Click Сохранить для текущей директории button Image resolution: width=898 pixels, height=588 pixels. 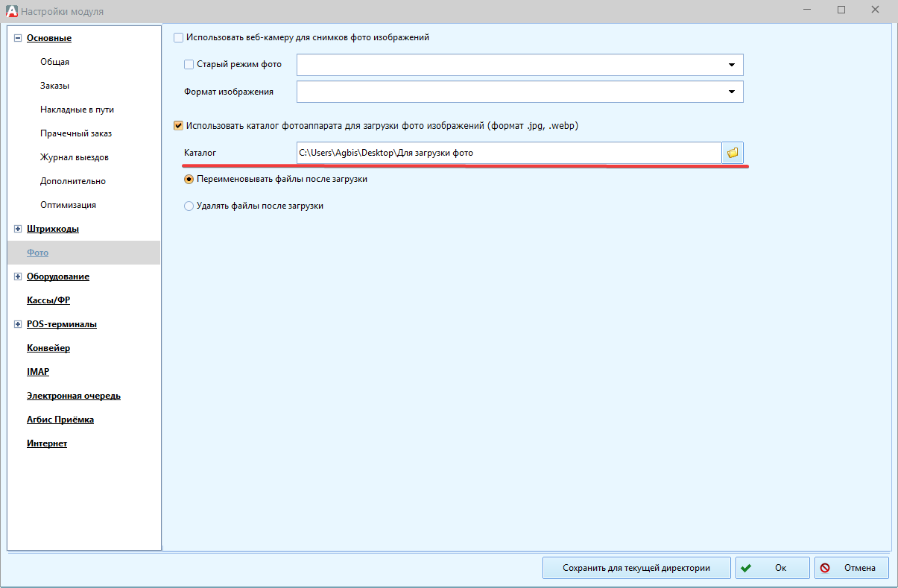(x=636, y=568)
